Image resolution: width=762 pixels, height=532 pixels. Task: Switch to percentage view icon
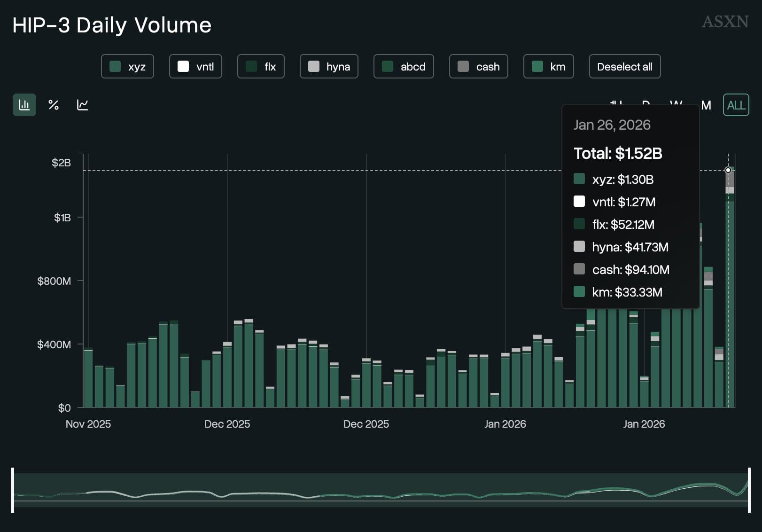[54, 105]
